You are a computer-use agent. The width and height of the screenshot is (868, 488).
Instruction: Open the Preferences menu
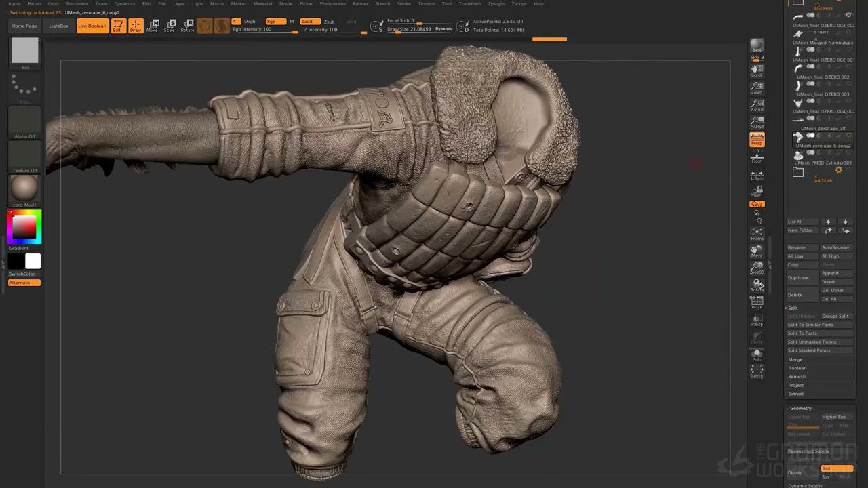332,4
